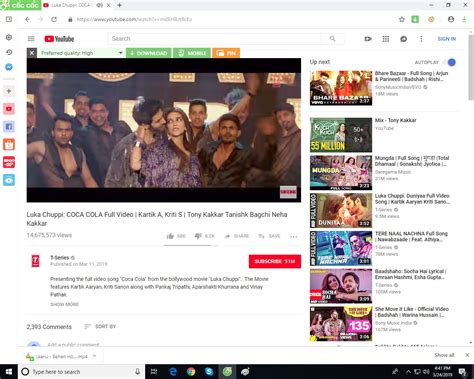Image resolution: width=474 pixels, height=379 pixels.
Task: Open the orange shopping bag sidebar icon
Action: [9, 144]
